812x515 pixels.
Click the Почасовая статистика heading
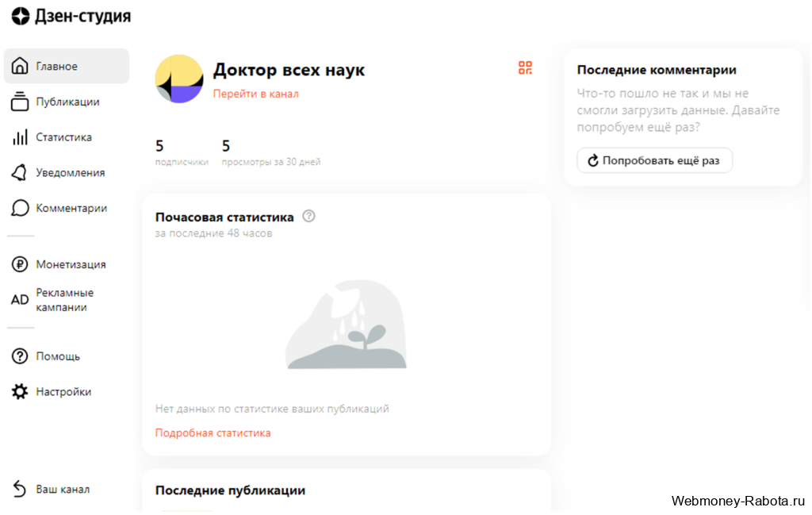click(x=224, y=217)
